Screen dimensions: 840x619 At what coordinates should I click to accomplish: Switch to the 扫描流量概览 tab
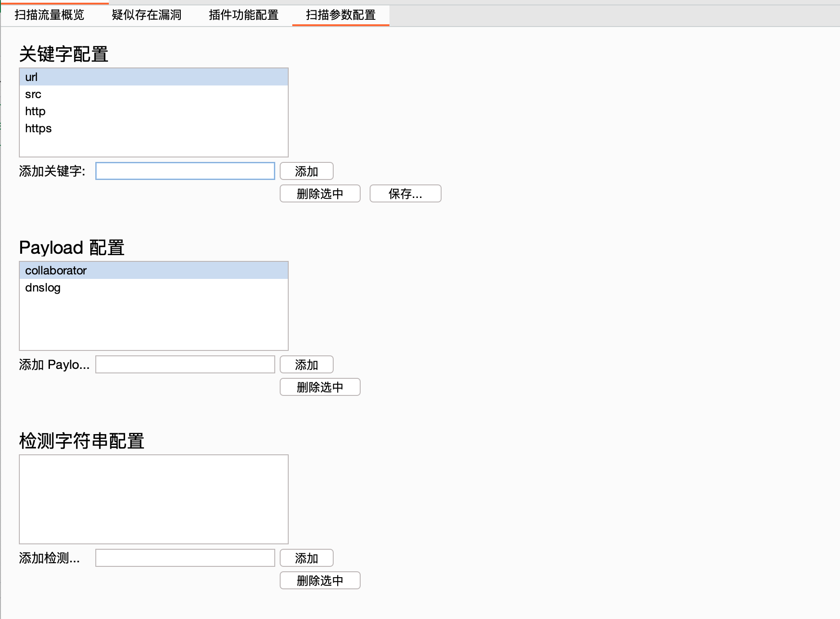49,15
